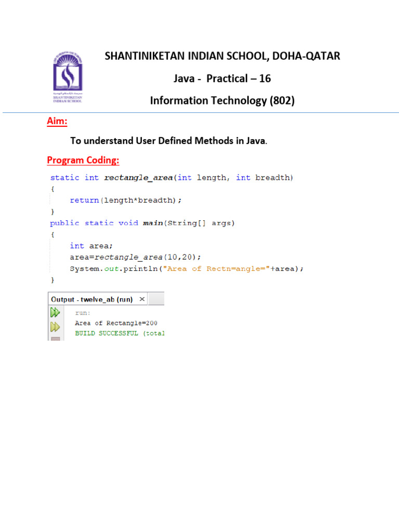Click the school logo emblem
This screenshot has height=532, width=399.
click(x=68, y=77)
